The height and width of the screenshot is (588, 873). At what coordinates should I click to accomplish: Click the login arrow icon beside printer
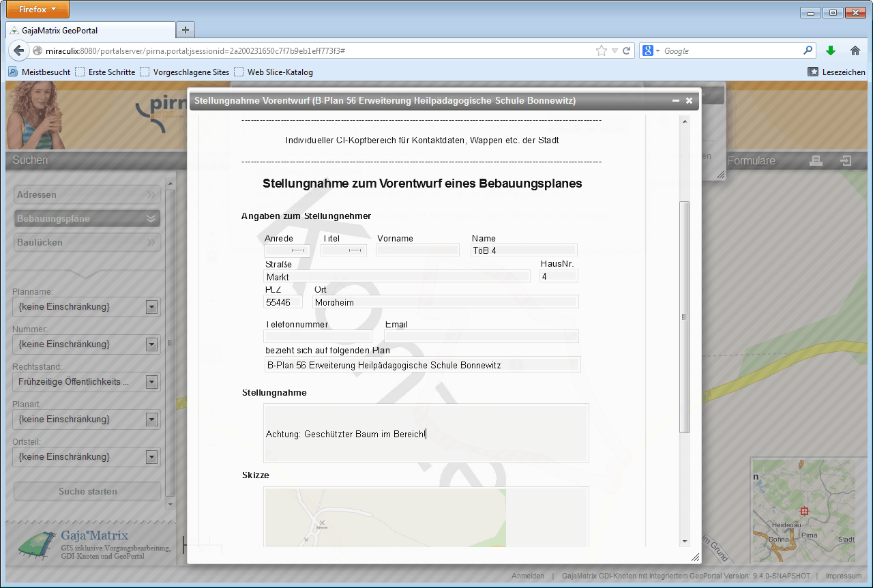[846, 161]
